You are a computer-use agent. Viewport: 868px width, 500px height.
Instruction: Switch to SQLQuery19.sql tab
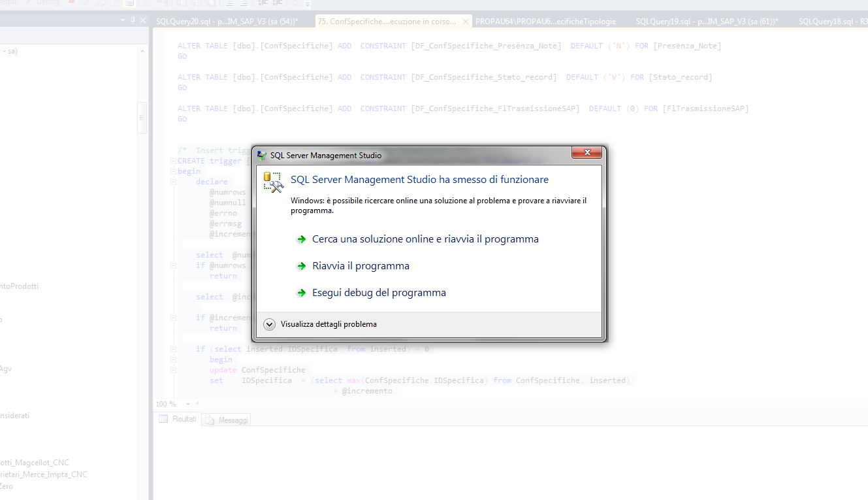pyautogui.click(x=707, y=22)
